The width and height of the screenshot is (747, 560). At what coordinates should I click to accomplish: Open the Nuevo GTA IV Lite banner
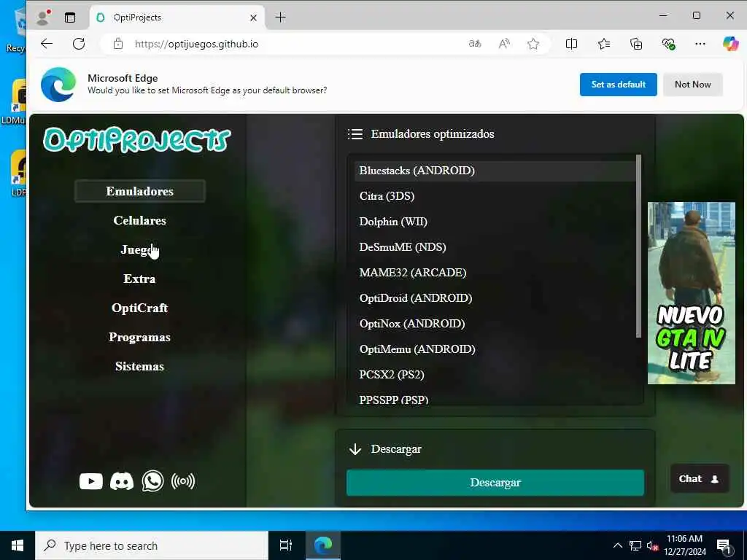tap(692, 293)
